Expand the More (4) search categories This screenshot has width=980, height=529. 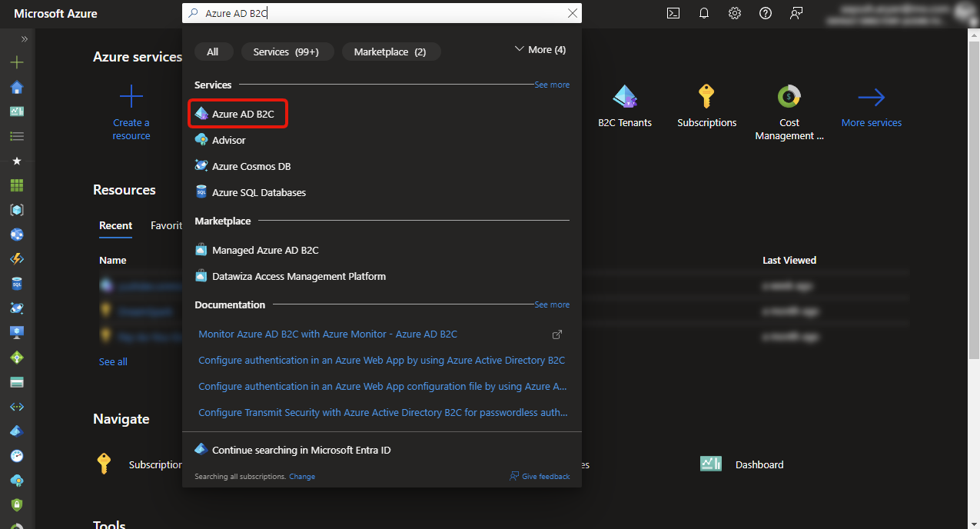tap(540, 48)
